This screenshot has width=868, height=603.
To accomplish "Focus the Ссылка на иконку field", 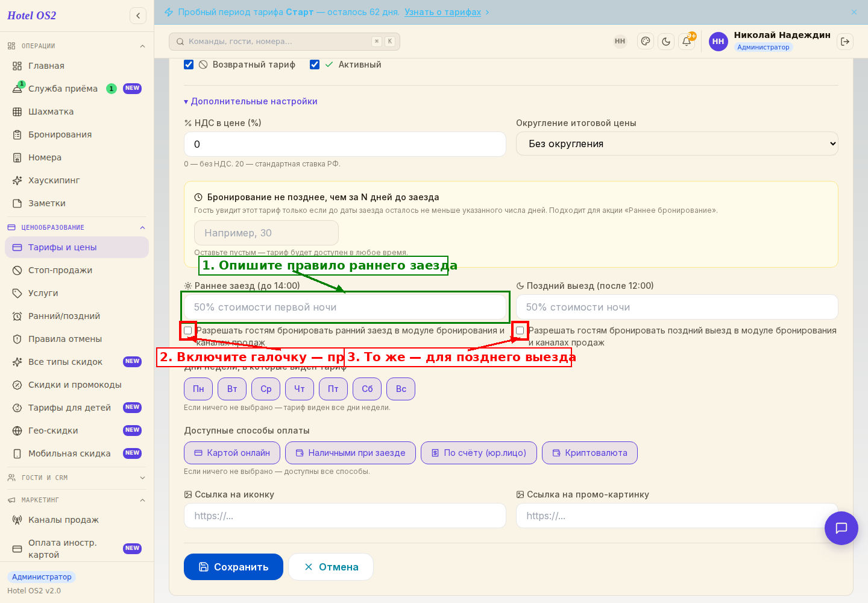I will coord(345,516).
